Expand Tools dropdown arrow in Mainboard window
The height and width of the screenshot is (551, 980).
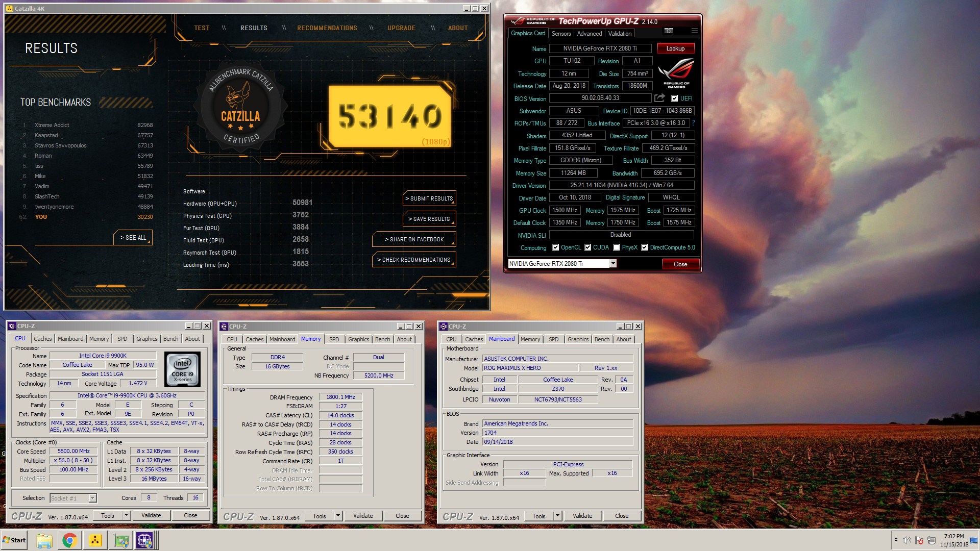click(557, 516)
